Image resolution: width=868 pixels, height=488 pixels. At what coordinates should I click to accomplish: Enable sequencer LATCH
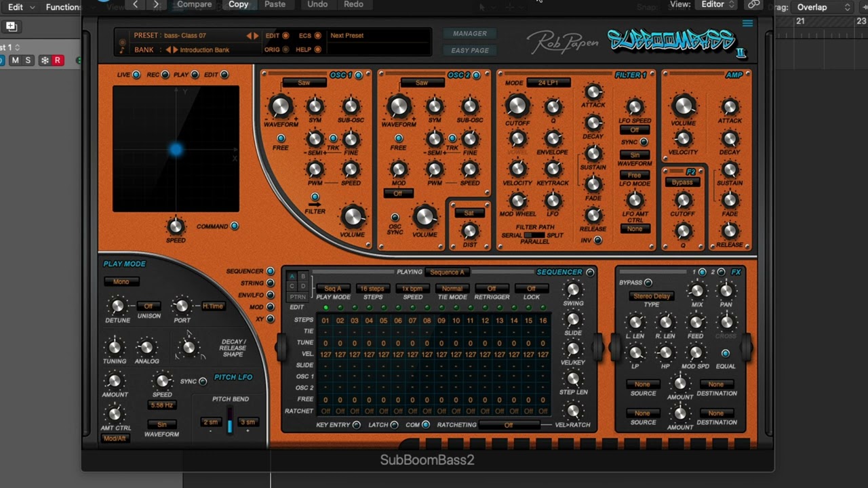point(394,425)
